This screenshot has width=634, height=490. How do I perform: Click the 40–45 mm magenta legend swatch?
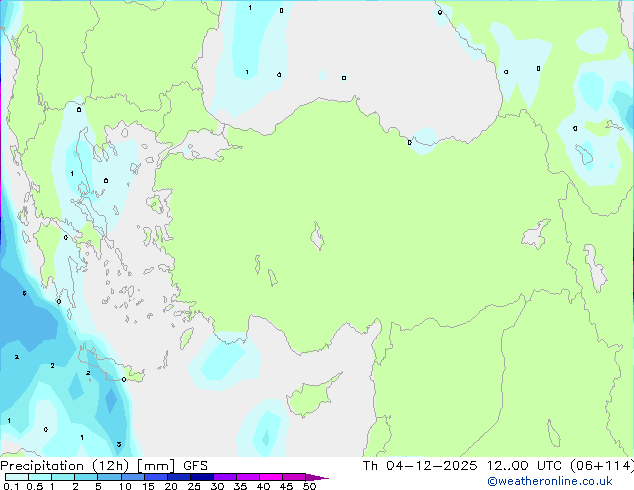(x=271, y=477)
